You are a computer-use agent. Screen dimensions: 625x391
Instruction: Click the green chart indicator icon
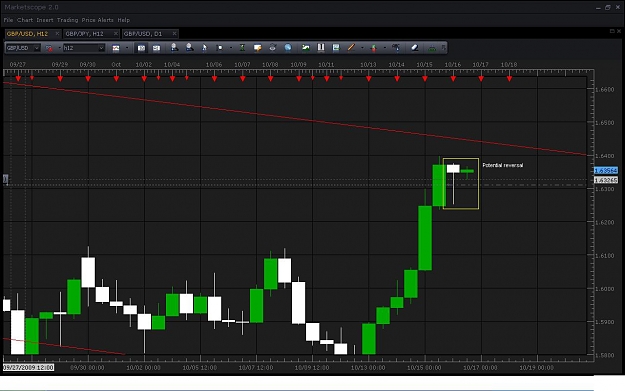(306, 48)
